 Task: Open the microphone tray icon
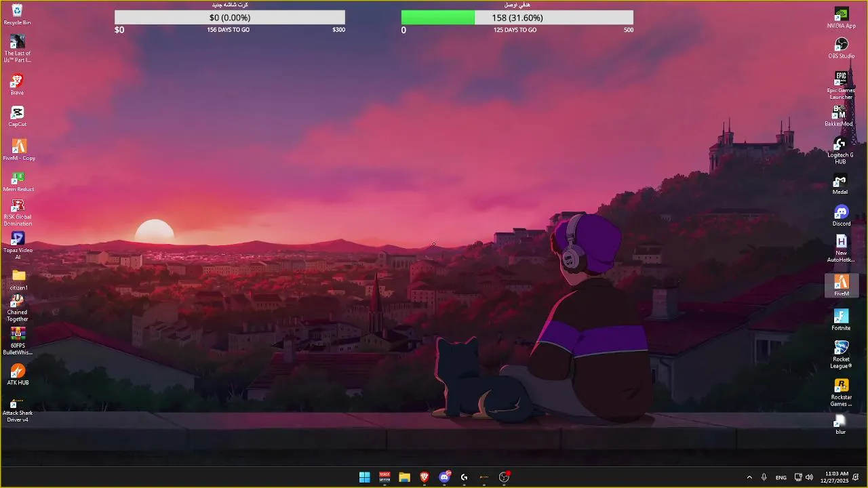click(764, 477)
